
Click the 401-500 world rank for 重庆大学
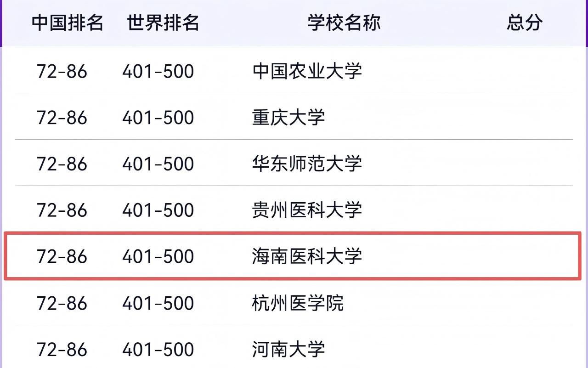pos(158,118)
